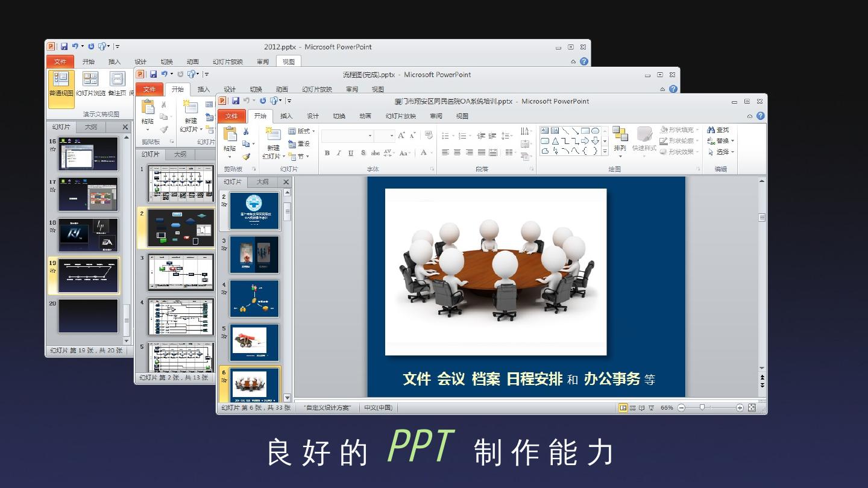
Task: Toggle Underline formatting in the front window
Action: tap(351, 153)
